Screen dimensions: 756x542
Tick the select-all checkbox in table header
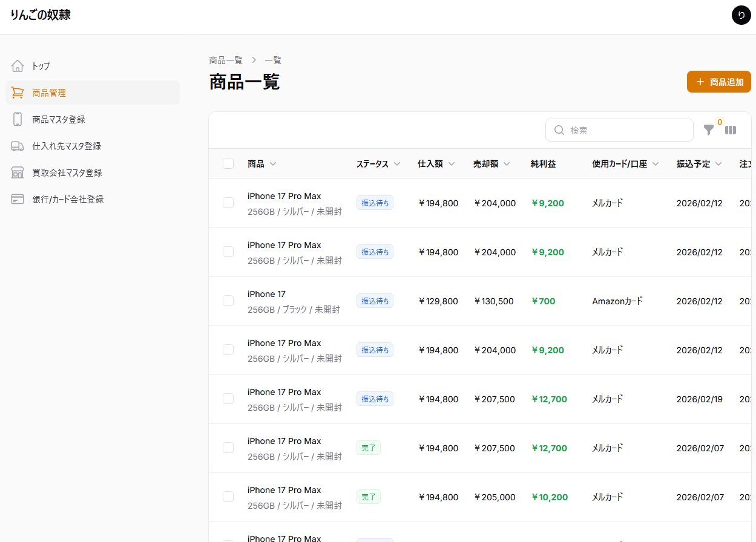pyautogui.click(x=228, y=163)
